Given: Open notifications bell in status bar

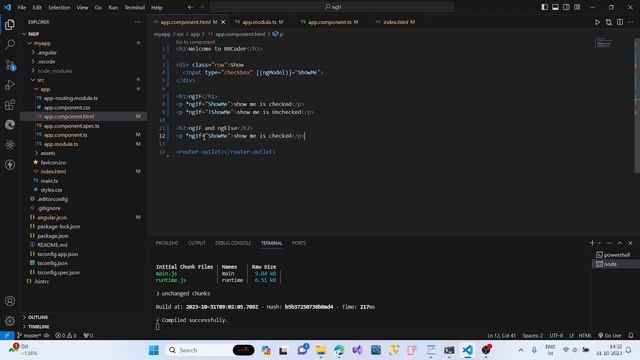Looking at the screenshot, I should [631, 336].
